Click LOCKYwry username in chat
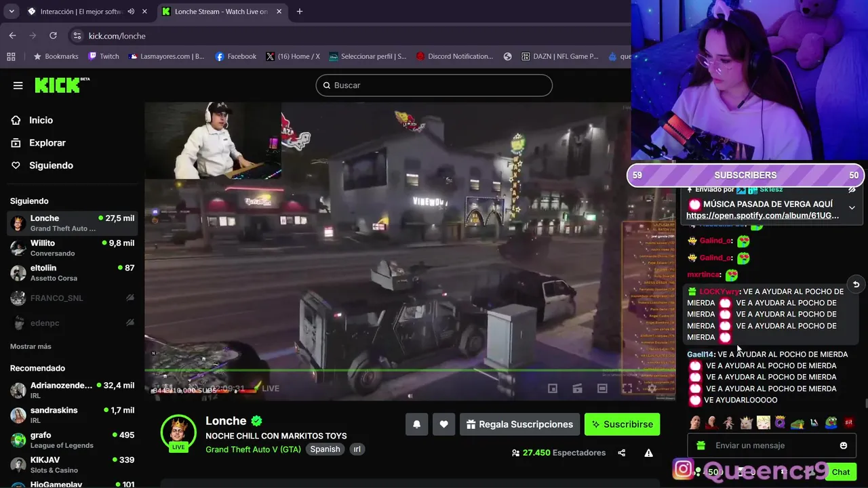 [x=719, y=291]
